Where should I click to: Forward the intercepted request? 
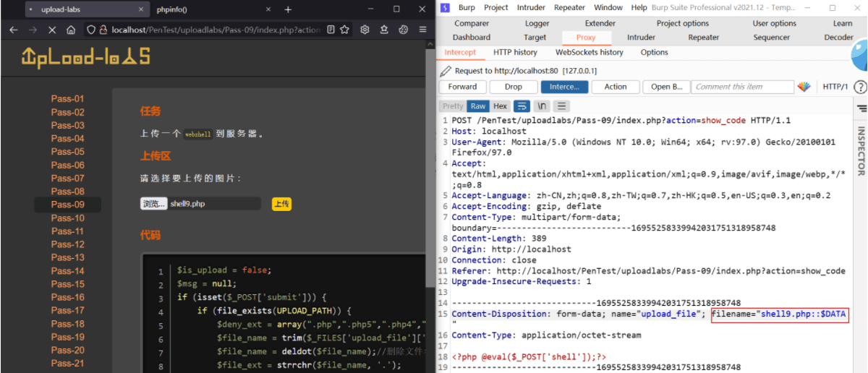click(x=463, y=87)
